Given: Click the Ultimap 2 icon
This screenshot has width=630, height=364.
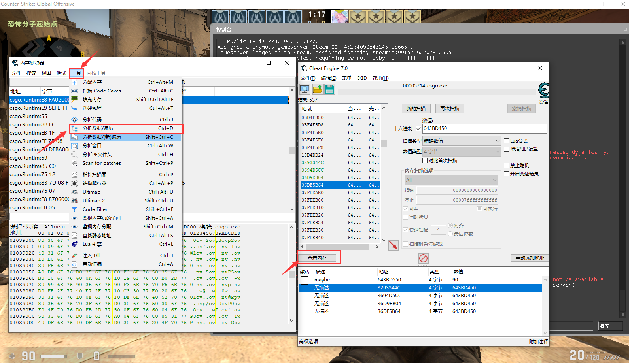Looking at the screenshot, I should (x=74, y=201).
